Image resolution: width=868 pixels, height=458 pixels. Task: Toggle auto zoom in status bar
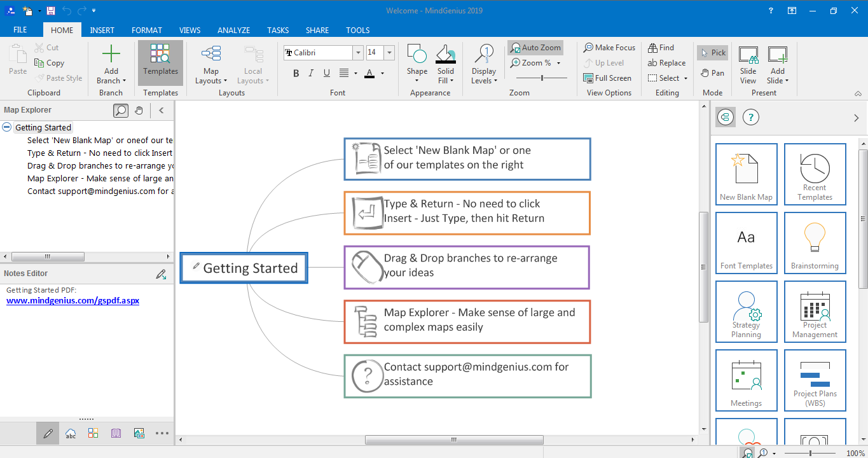coord(748,453)
